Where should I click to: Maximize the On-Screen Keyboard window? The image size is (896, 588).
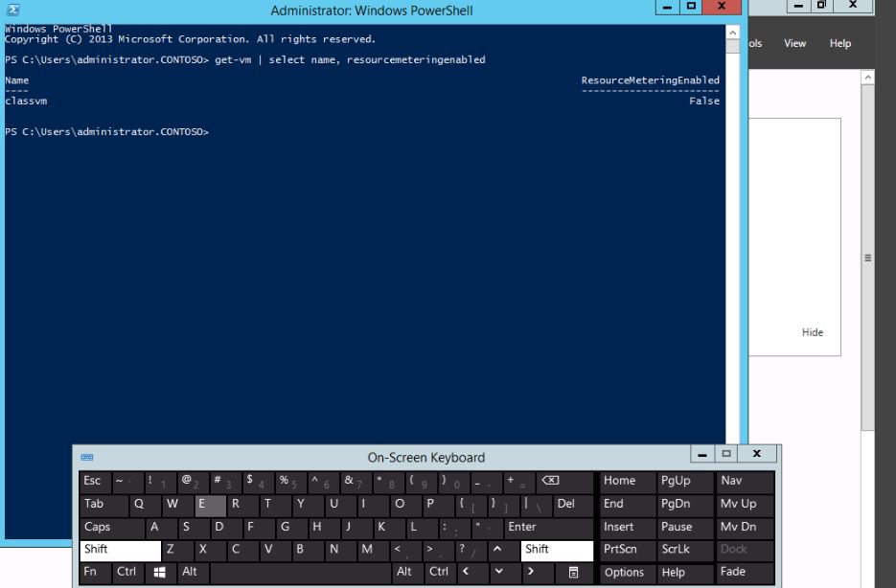tap(726, 454)
